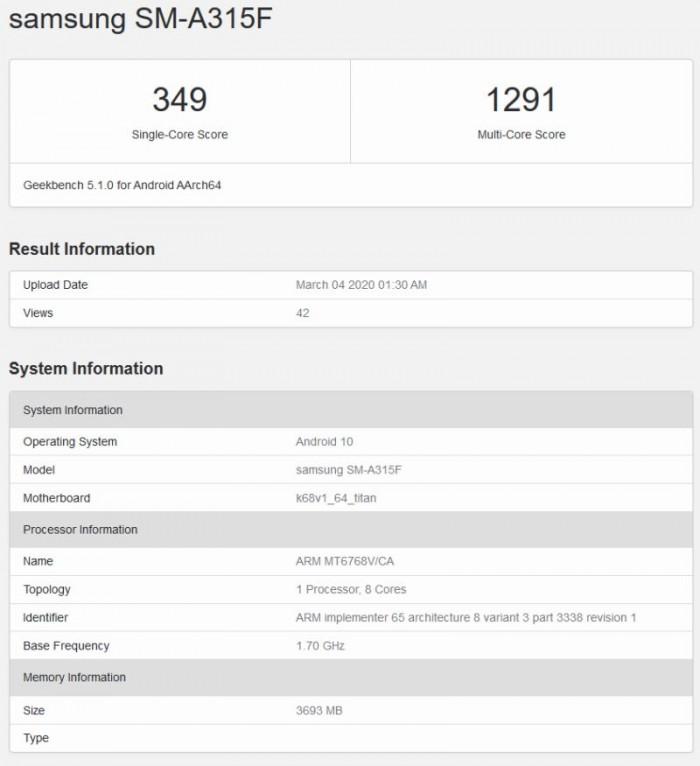
Task: Select the model value 'samsung SM-A315F' in the table
Action: [348, 469]
